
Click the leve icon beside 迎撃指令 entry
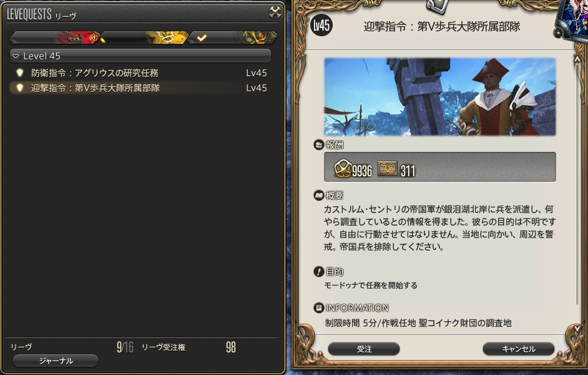pos(20,87)
